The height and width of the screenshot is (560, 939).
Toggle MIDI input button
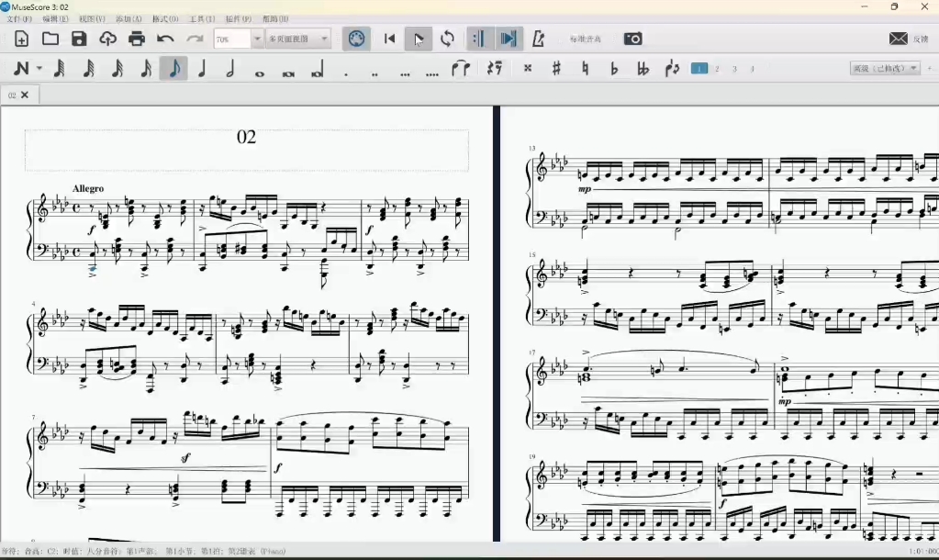coord(356,39)
